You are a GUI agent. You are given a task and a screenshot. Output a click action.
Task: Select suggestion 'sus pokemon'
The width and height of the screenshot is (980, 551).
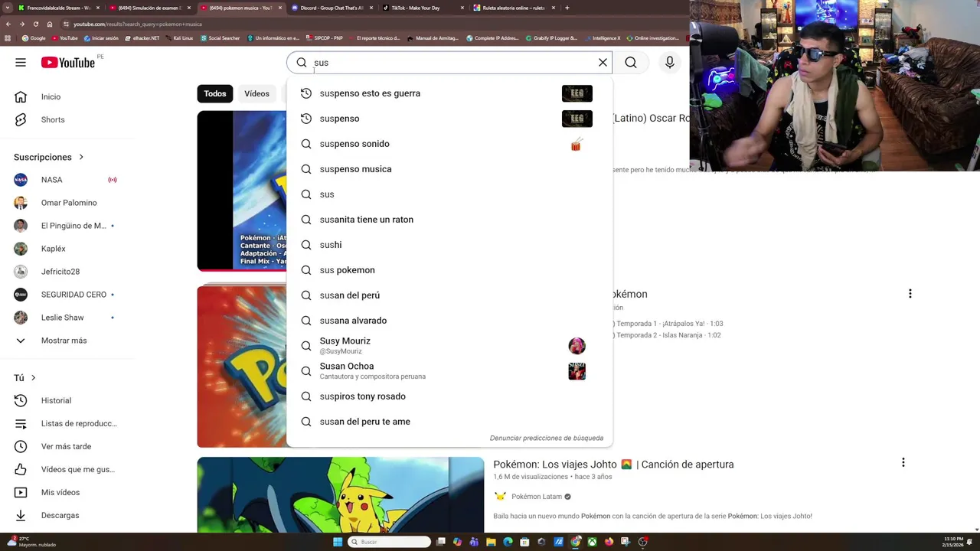pos(449,270)
